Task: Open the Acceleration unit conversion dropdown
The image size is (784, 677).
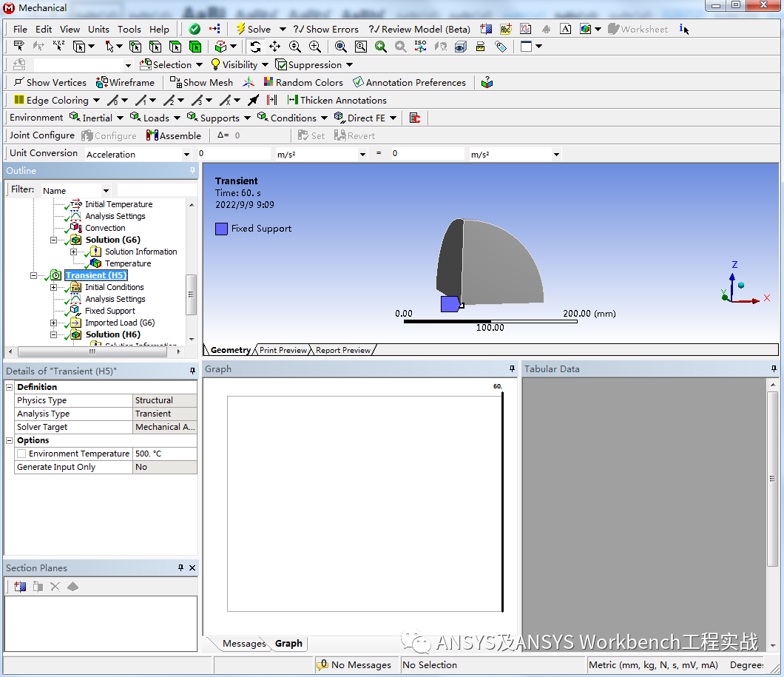Action: coord(186,155)
